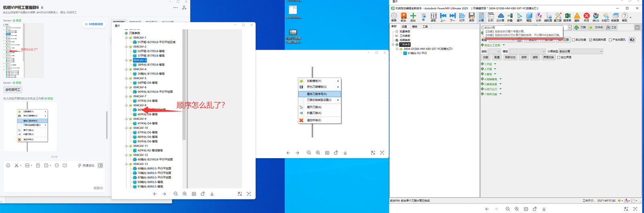
Task: Open the 帮助 question mark icon
Action: click(x=625, y=17)
